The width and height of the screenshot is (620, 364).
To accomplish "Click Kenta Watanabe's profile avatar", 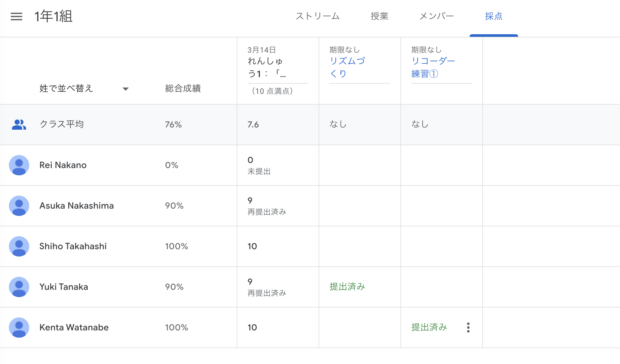I will [x=19, y=327].
